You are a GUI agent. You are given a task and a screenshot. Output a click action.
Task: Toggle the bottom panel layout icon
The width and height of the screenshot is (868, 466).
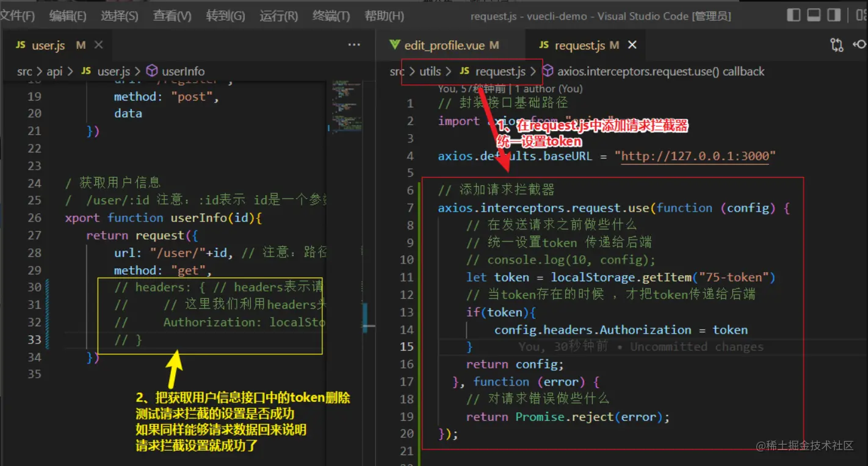click(814, 15)
